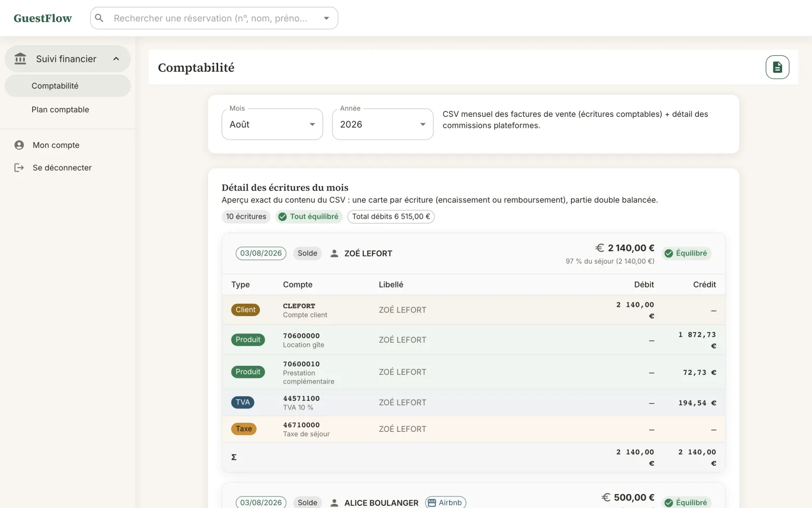This screenshot has height=508, width=812.
Task: Click the 10 écritures chip
Action: pyautogui.click(x=246, y=217)
